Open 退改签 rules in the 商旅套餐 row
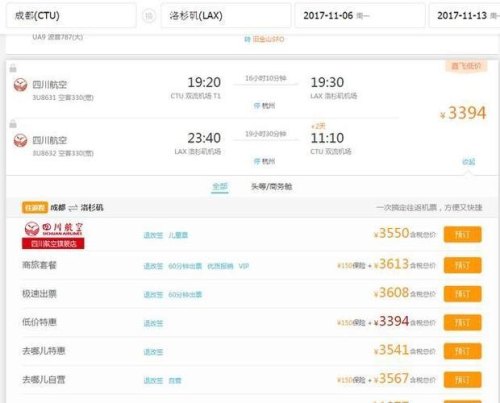 click(153, 266)
